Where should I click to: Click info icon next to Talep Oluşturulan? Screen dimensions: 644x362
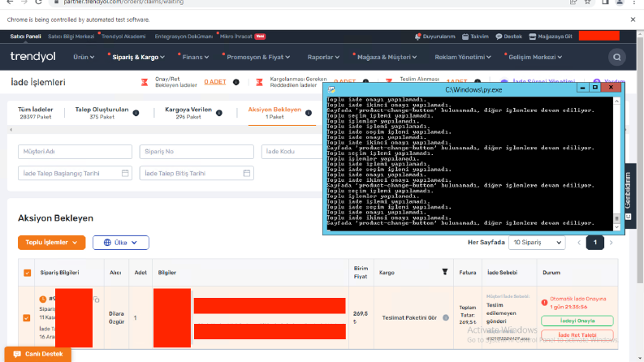tap(136, 113)
